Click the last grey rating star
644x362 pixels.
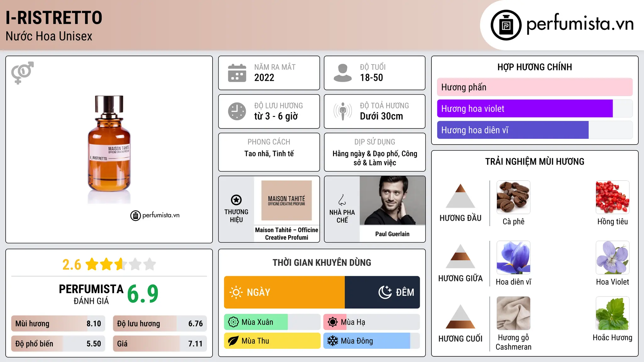click(x=150, y=264)
